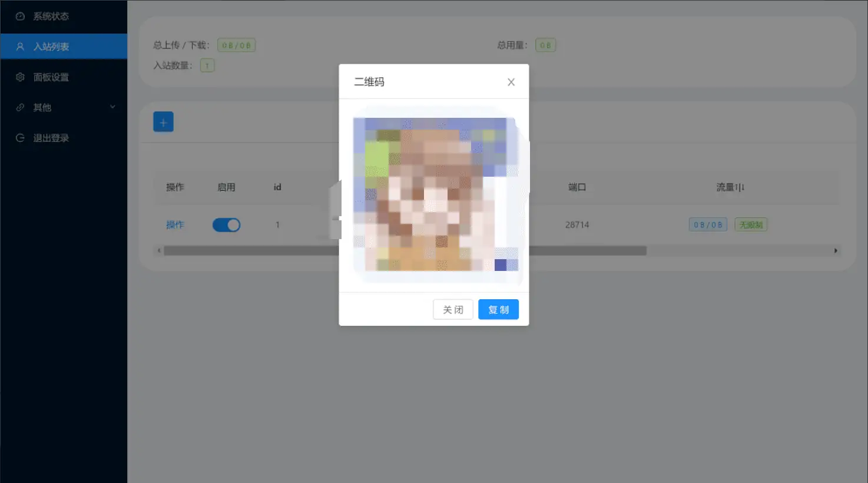Click the 0B/0B traffic badge in the row

point(708,224)
